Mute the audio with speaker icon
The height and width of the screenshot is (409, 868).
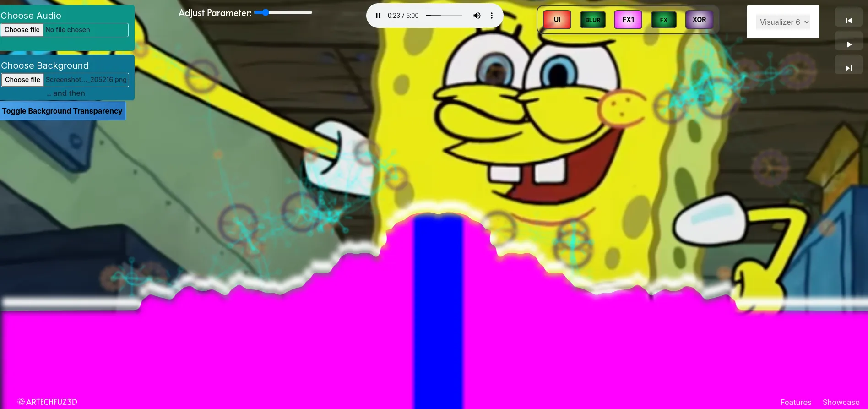[x=477, y=16]
